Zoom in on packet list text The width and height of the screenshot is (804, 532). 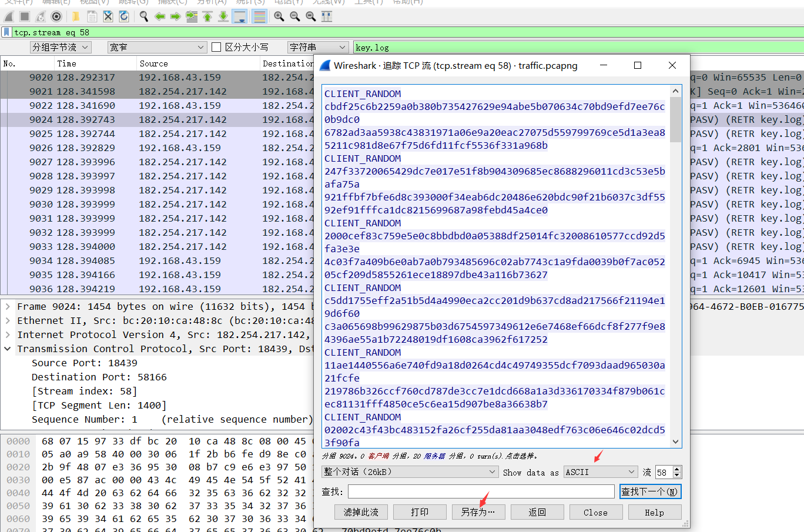(279, 16)
